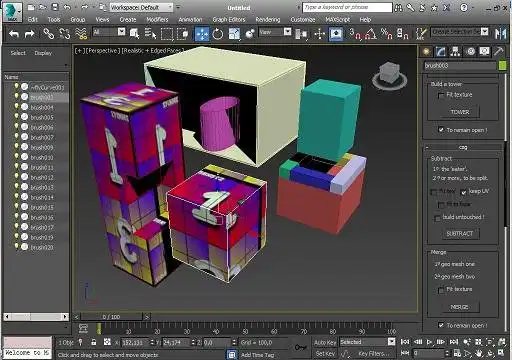Open the View reference coordinate dropdown
This screenshot has height=360, width=512.
click(x=275, y=32)
